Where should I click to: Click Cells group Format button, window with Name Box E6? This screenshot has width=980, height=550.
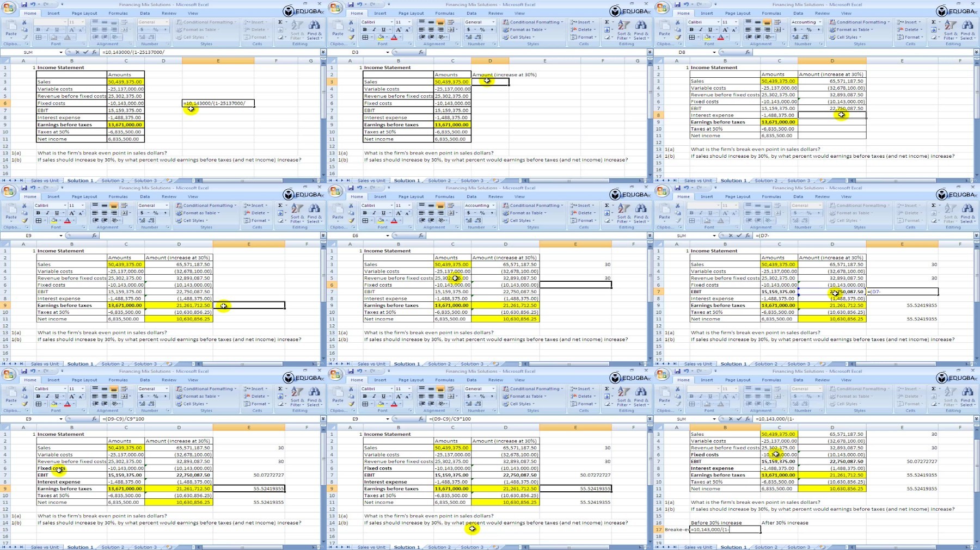582,221
